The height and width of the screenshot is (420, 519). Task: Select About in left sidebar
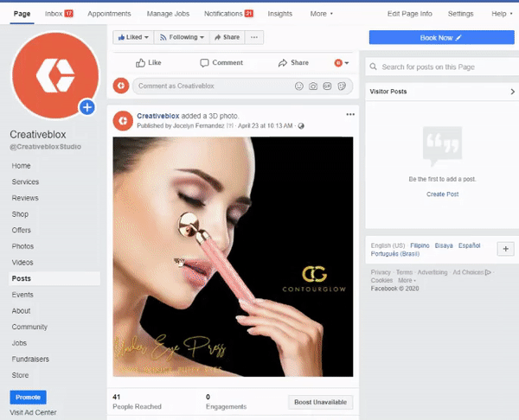coord(21,311)
